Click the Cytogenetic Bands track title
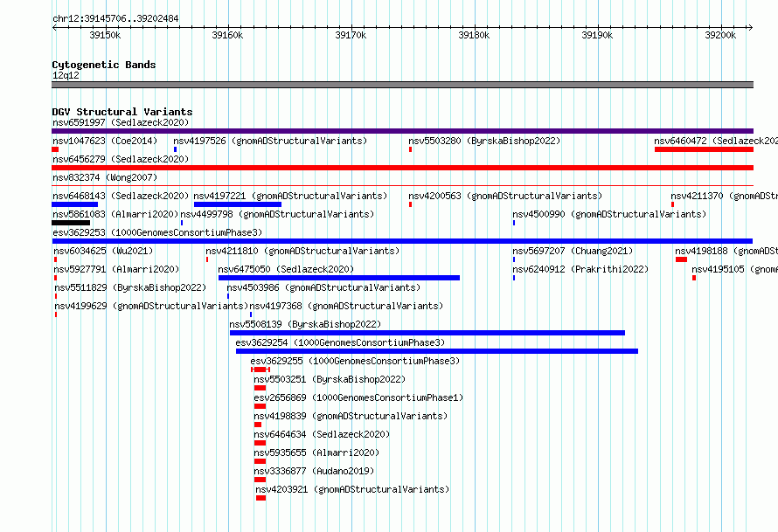The width and height of the screenshot is (778, 532). pos(104,65)
